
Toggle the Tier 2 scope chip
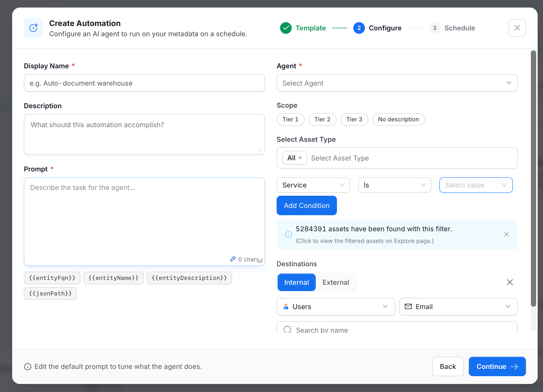(322, 119)
